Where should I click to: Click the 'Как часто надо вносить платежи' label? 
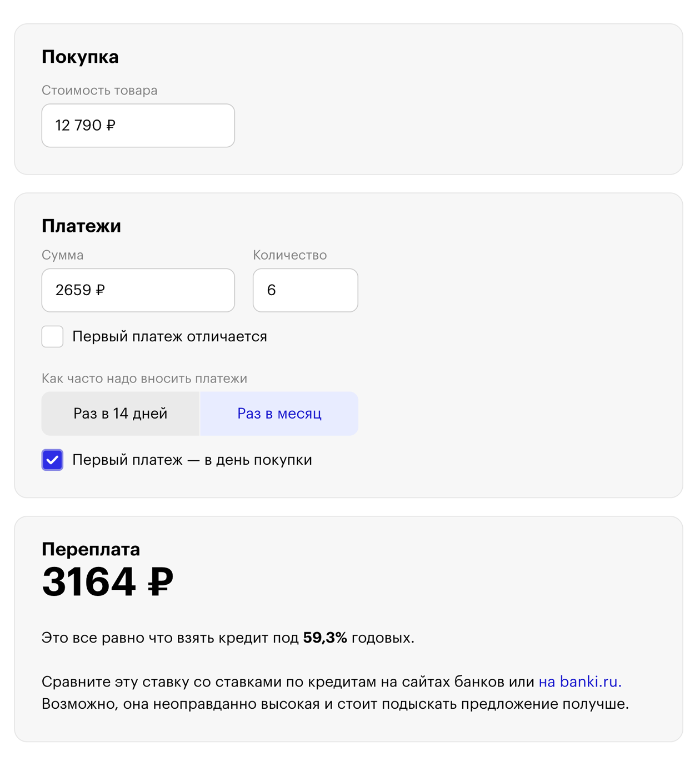[x=144, y=379]
